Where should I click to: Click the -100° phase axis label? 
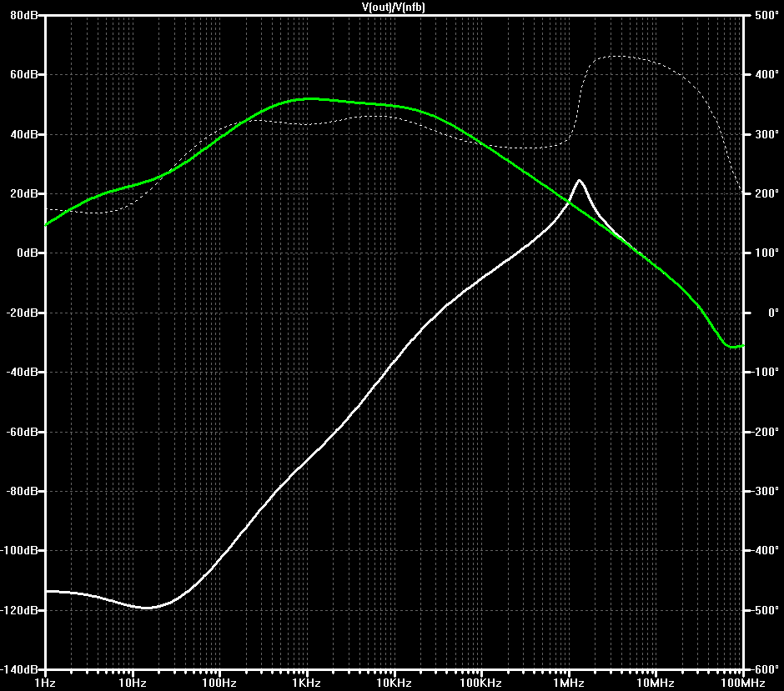766,373
